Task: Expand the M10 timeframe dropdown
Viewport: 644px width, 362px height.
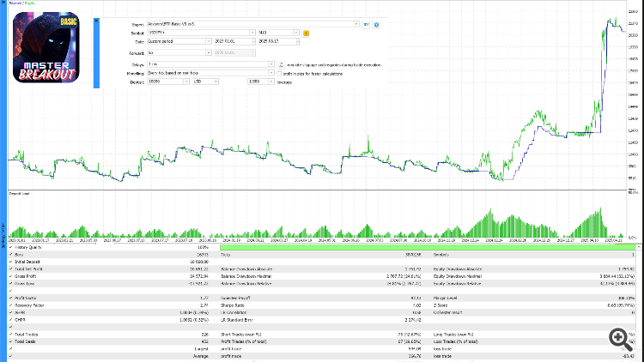Action: (296, 33)
